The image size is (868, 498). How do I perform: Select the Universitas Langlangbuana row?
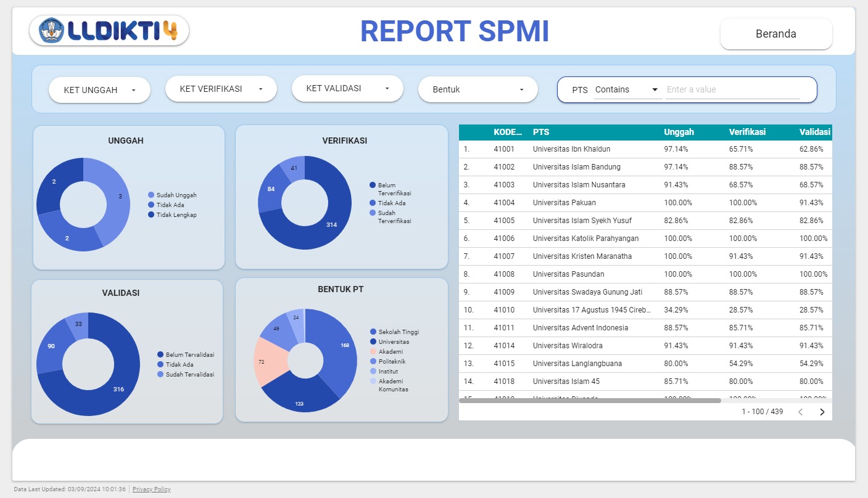645,364
